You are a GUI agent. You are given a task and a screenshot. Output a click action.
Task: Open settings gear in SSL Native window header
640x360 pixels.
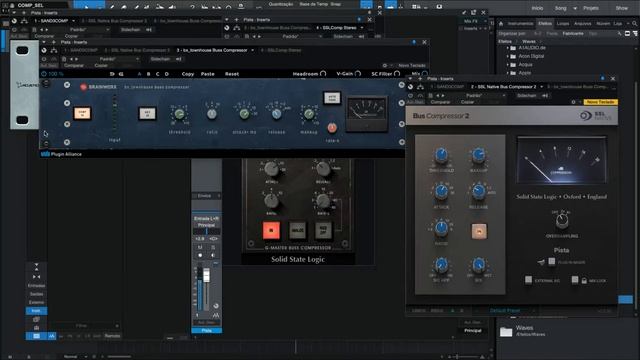coord(573,102)
